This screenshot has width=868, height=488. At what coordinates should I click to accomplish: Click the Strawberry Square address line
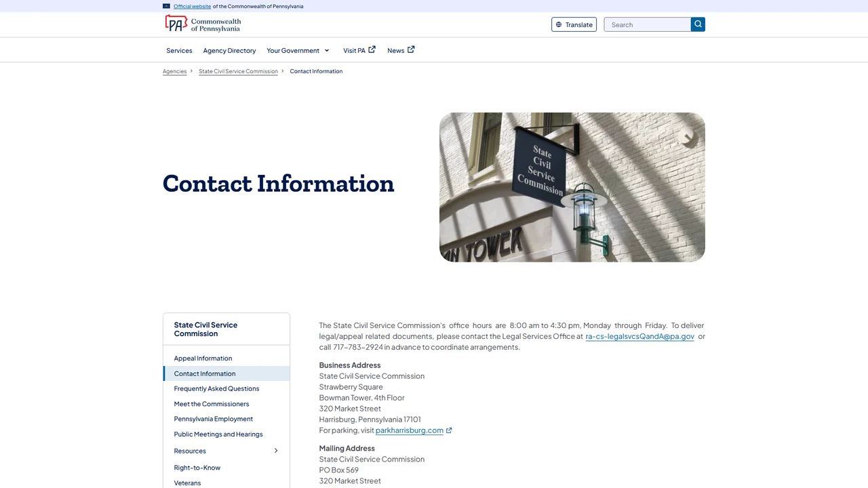point(351,387)
